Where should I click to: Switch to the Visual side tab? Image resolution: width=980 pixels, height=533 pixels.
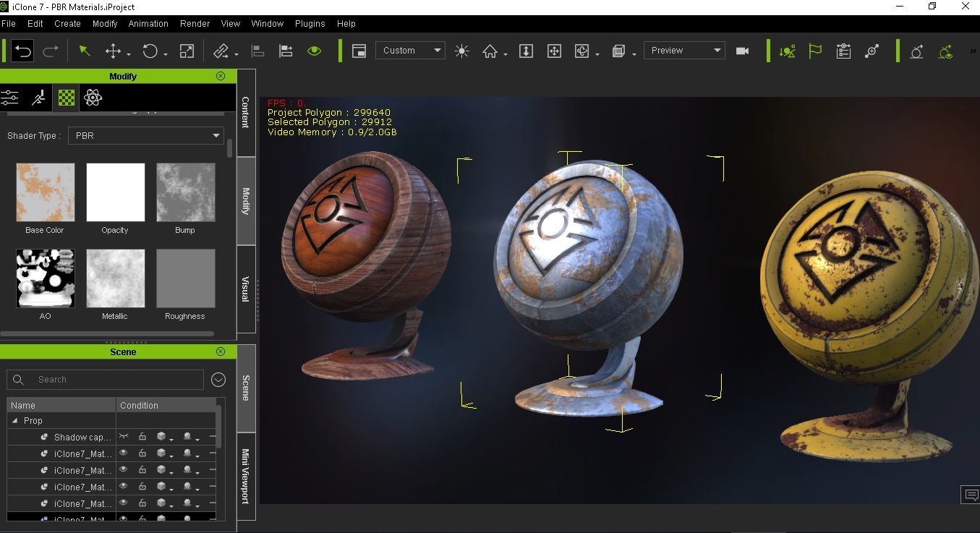246,289
